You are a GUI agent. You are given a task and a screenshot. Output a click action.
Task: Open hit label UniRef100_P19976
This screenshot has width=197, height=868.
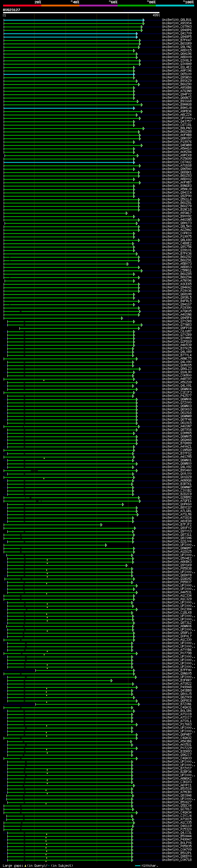pyautogui.click(x=177, y=142)
